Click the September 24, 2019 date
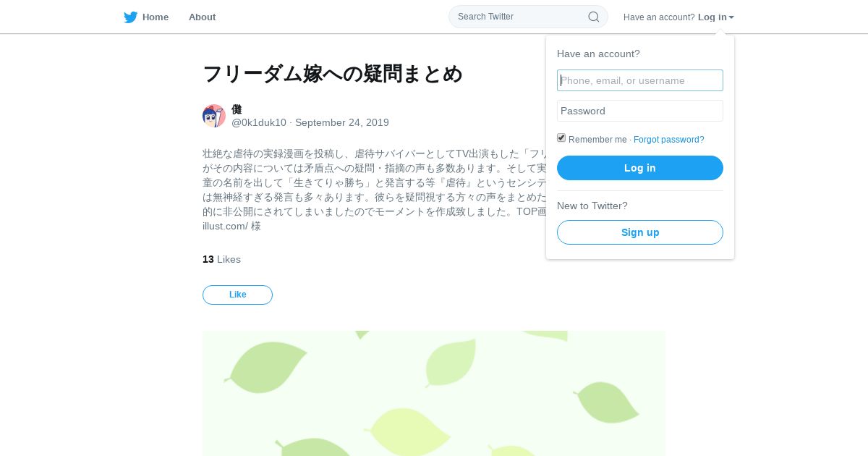Screen dimensions: 868x456 (342, 122)
